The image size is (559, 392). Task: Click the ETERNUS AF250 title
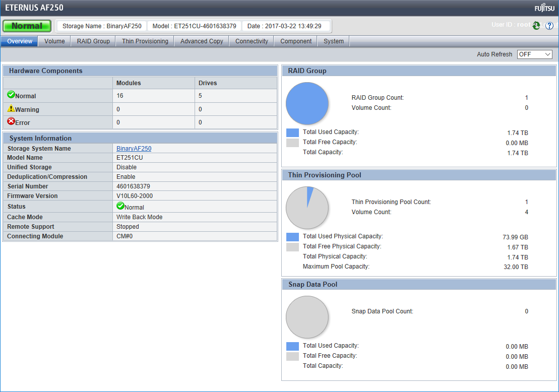[x=34, y=8]
